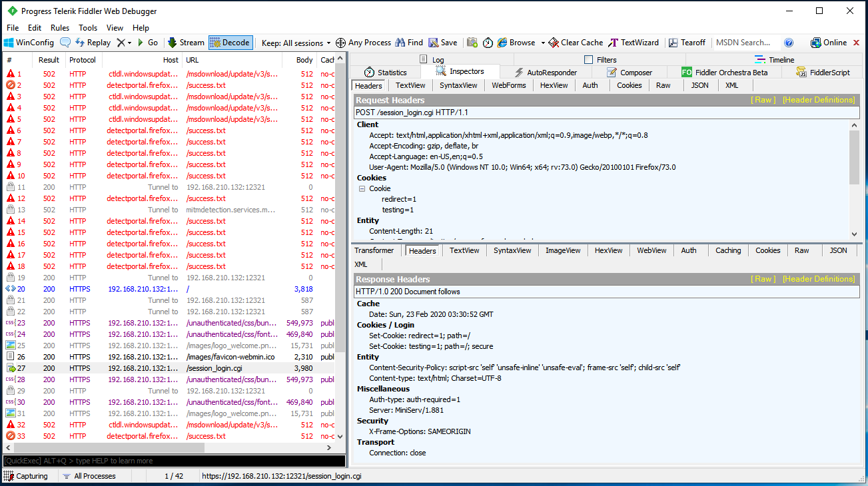
Task: Switch to the Statistics tab
Action: point(386,72)
